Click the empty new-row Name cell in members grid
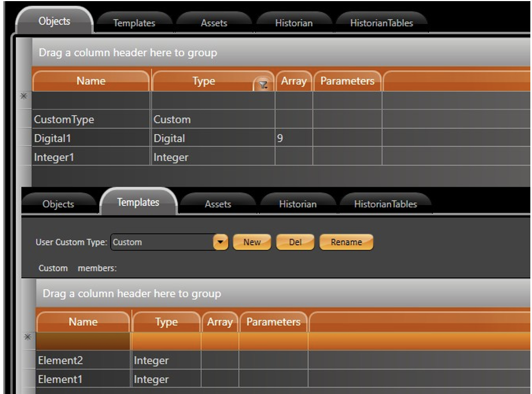Viewport: 532px width, 394px height. [x=83, y=341]
